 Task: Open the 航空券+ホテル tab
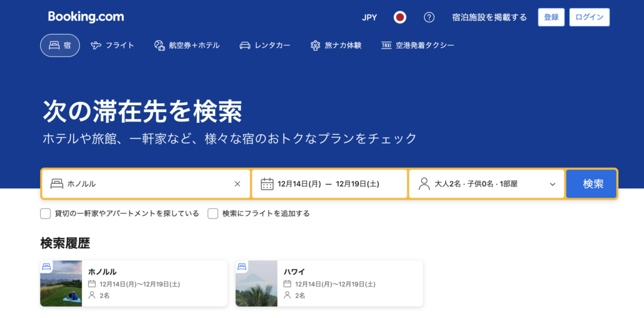pos(187,45)
